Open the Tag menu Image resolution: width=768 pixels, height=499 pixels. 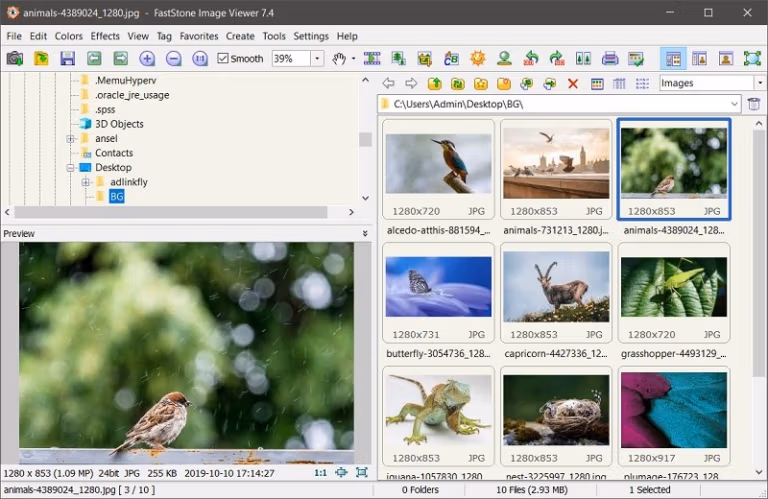tap(164, 36)
